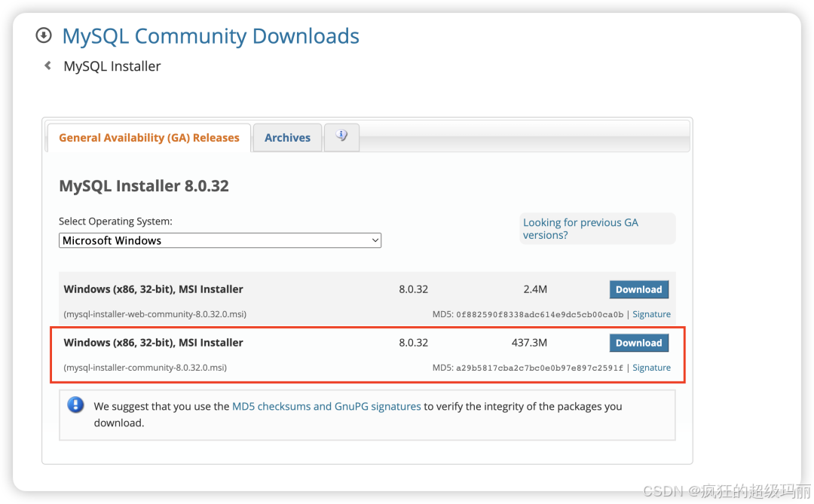Viewport: 814px width, 504px height.
Task: Open the information icon tab
Action: [x=341, y=136]
